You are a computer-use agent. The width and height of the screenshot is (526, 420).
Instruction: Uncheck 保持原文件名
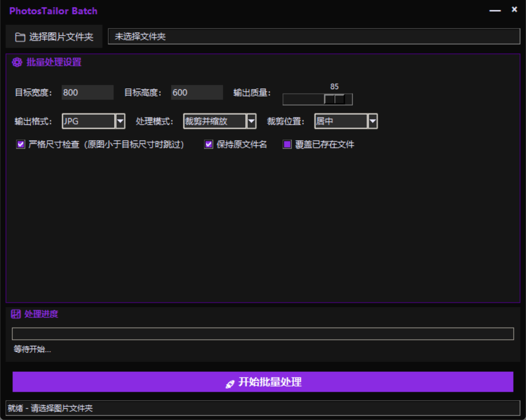[208, 145]
